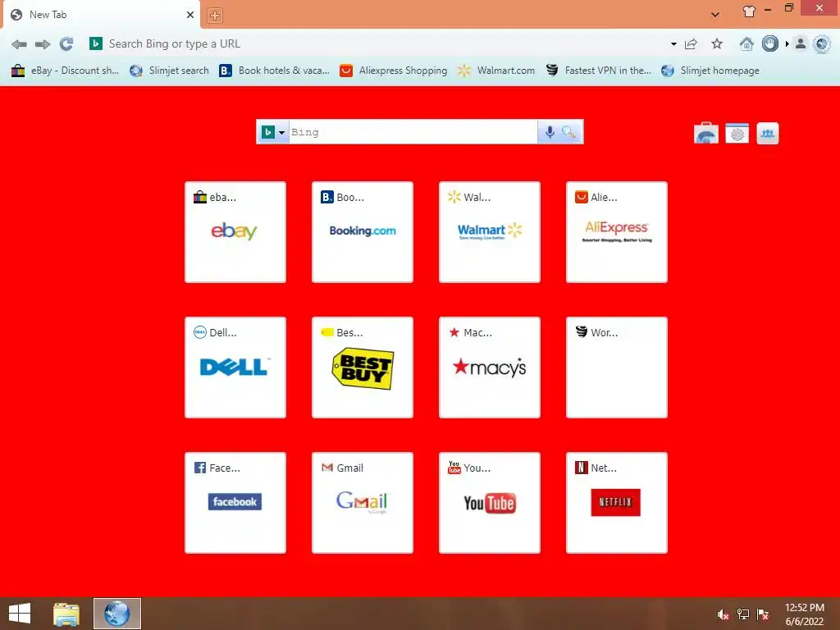Open the address bar history dropdown arrow
This screenshot has height=630, width=840.
[x=673, y=44]
